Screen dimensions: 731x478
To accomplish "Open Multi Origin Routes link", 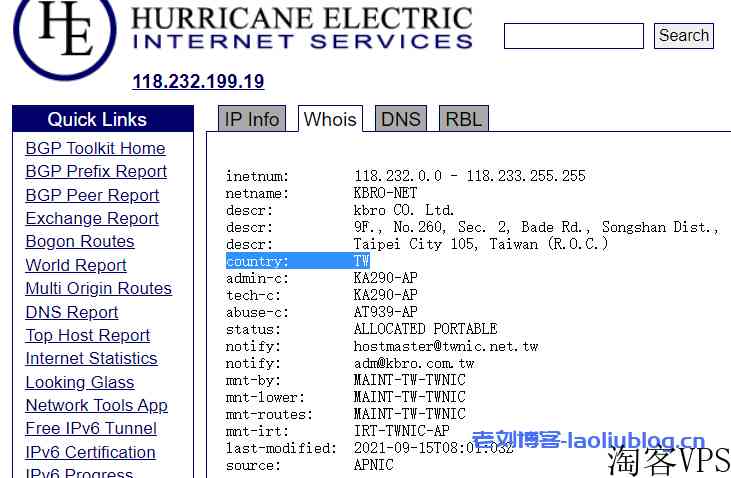I will coord(98,288).
